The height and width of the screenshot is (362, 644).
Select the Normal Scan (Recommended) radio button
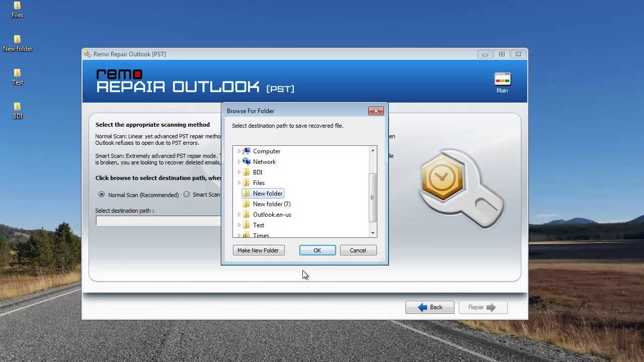point(102,195)
